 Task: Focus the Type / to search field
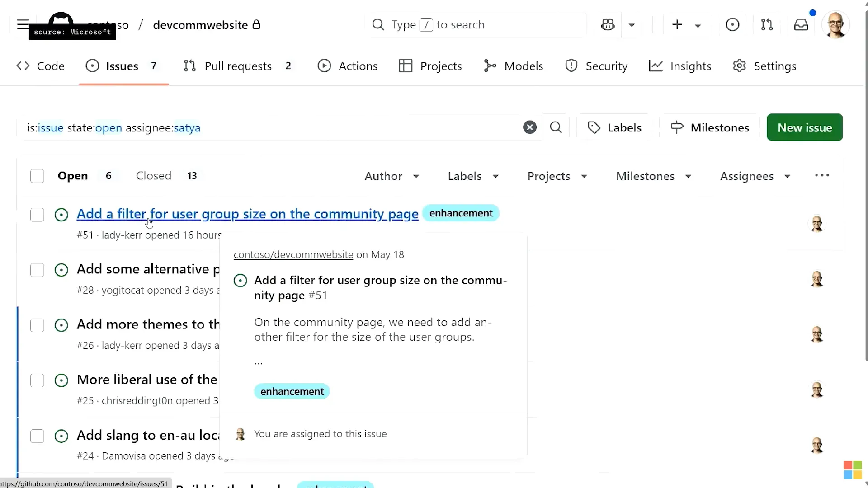pyautogui.click(x=476, y=24)
